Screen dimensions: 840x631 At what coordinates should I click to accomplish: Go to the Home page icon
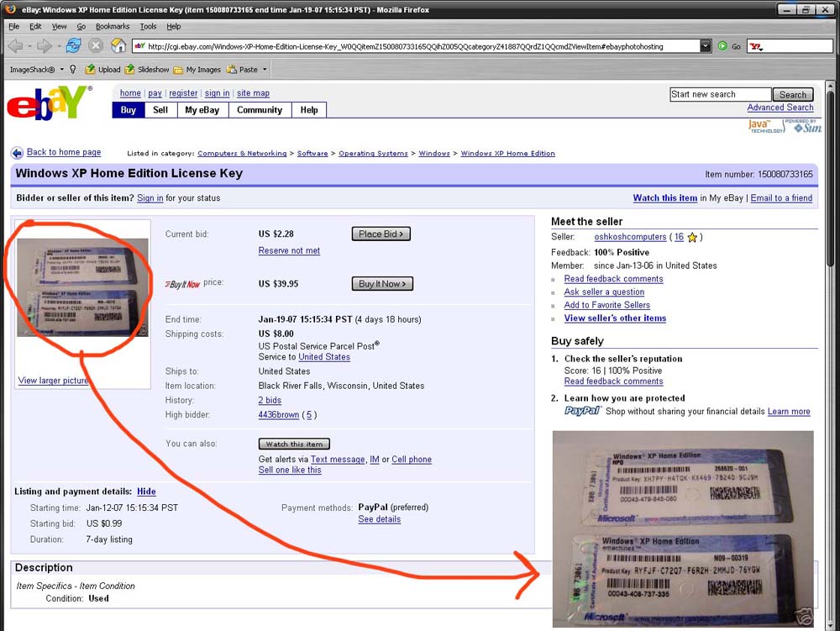coord(118,46)
